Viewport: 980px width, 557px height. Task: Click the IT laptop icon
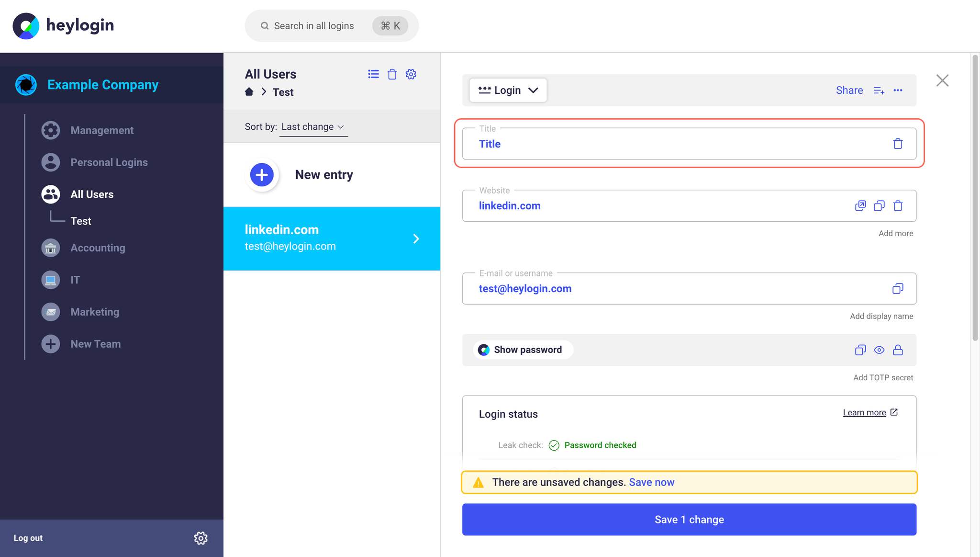tap(51, 280)
